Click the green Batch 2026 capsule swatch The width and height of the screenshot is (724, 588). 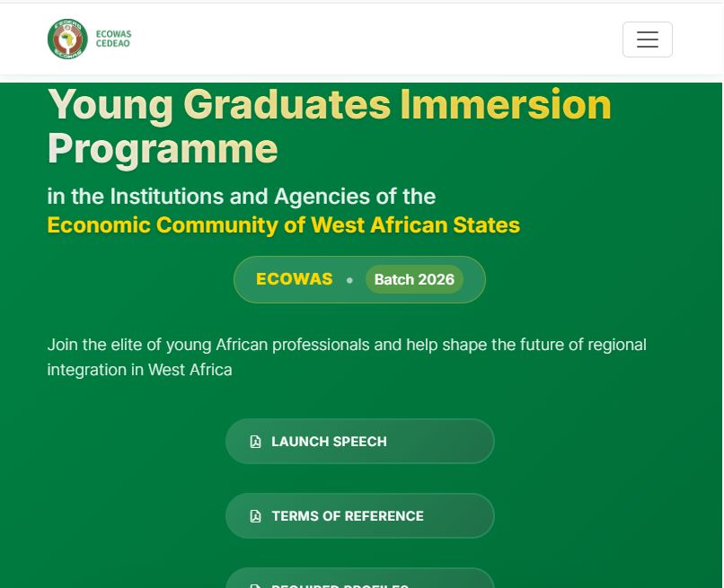[414, 279]
